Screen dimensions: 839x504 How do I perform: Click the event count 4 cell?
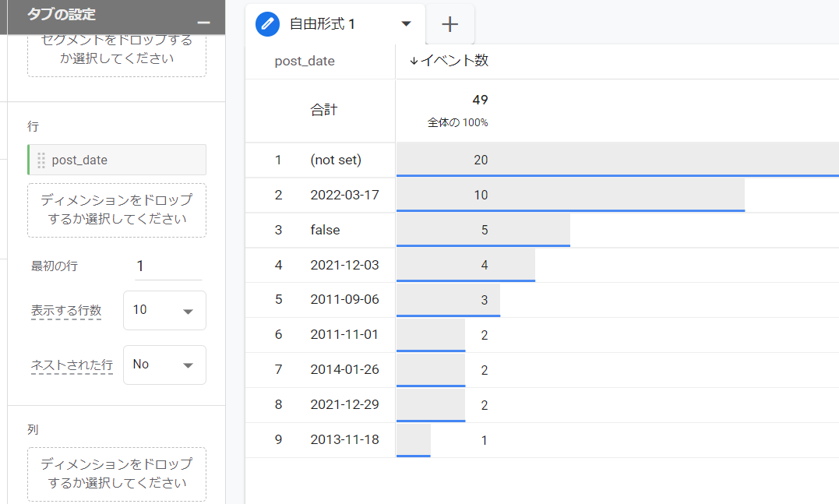tap(485, 265)
